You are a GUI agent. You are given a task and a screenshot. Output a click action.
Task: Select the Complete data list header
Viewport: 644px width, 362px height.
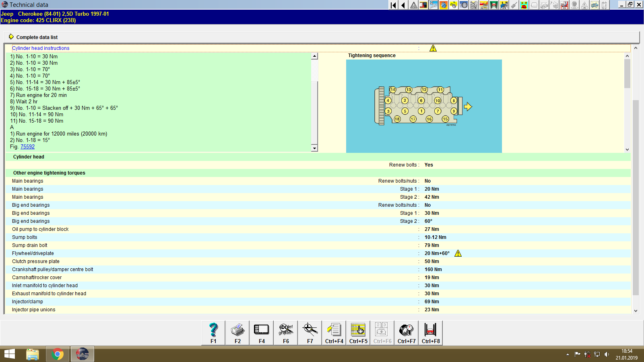tap(37, 37)
